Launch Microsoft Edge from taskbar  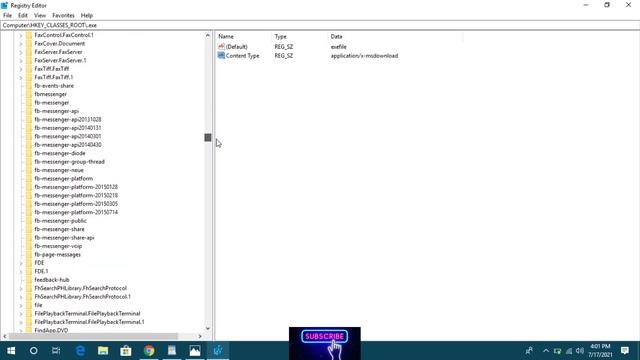coord(80,351)
